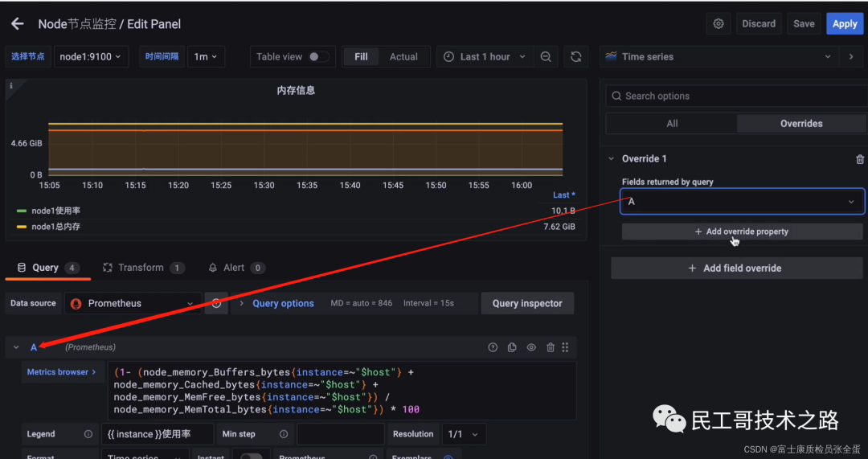Open Metrics browser

coord(61,372)
